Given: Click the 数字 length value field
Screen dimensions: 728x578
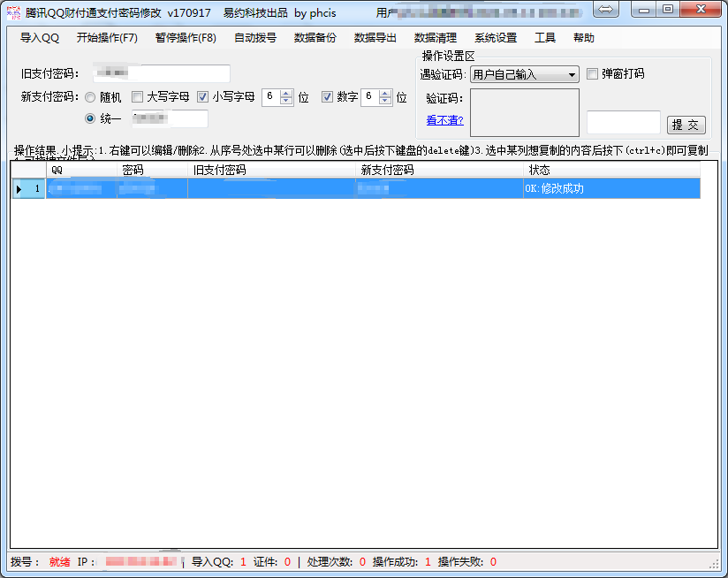Looking at the screenshot, I should (x=370, y=97).
